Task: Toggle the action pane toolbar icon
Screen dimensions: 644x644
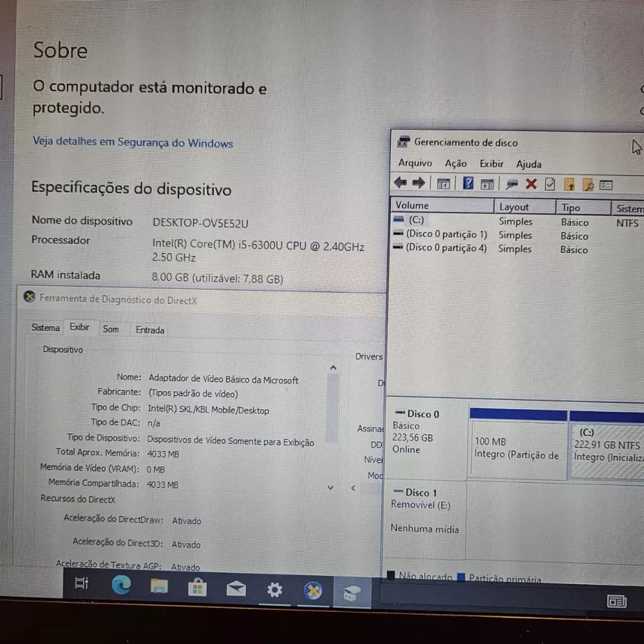Action: 487,184
